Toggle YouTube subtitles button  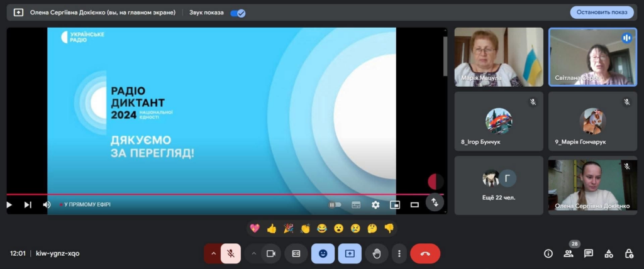(x=356, y=204)
